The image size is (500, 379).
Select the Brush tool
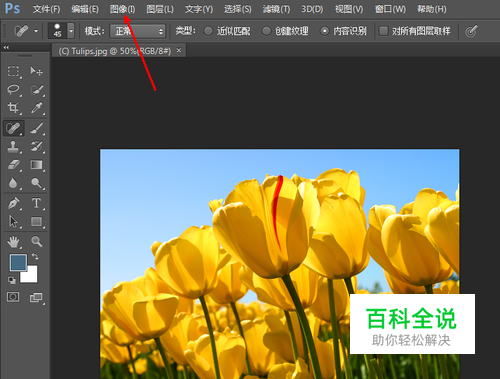point(37,128)
